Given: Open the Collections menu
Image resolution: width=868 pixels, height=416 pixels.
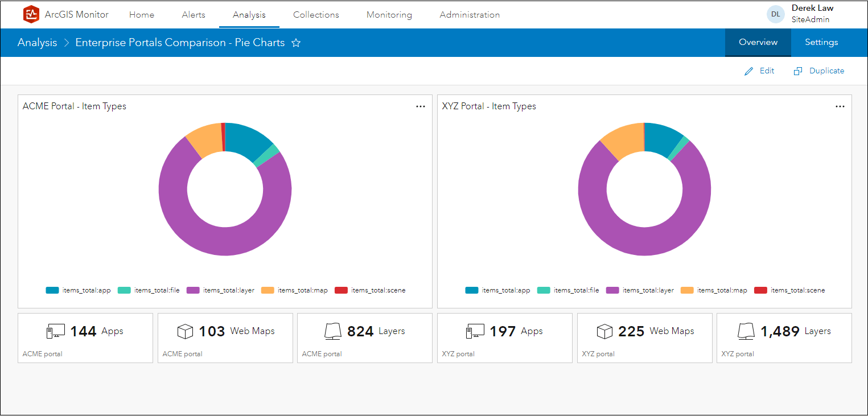Looking at the screenshot, I should [316, 15].
